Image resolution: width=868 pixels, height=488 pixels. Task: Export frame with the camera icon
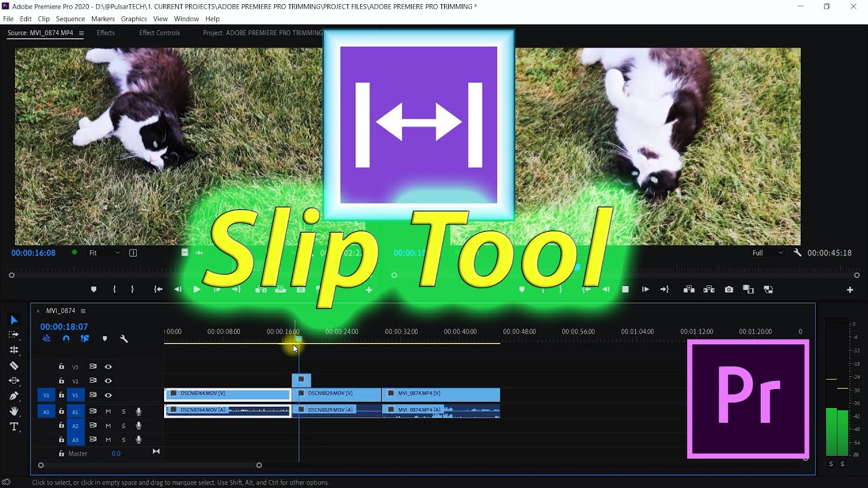[729, 289]
